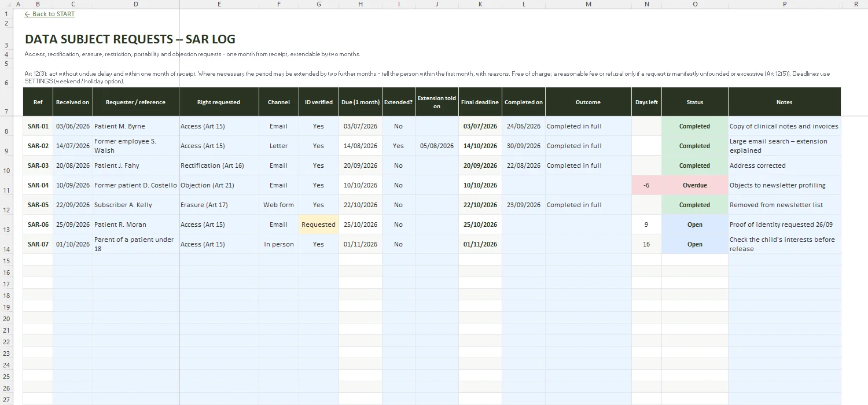The height and width of the screenshot is (405, 868).
Task: Select note Objects to newsletter profiling
Action: tap(784, 185)
